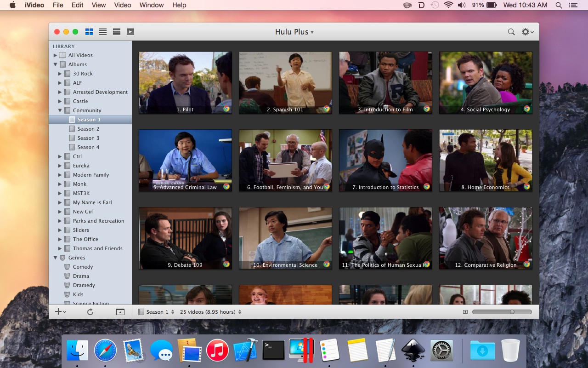Expand the 30 Rock album
Viewport: 588px width, 368px height.
click(x=59, y=74)
